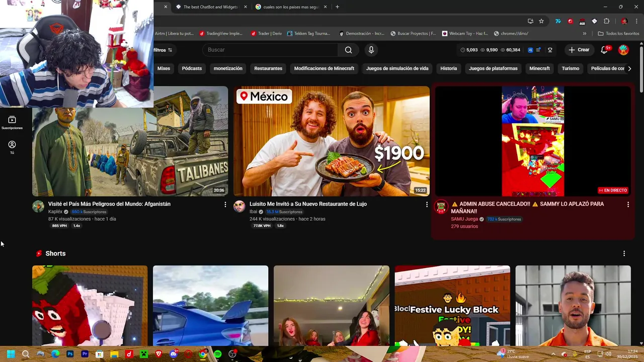644x362 pixels.
Task: Select the Pódcasts chip
Action: coord(192,68)
